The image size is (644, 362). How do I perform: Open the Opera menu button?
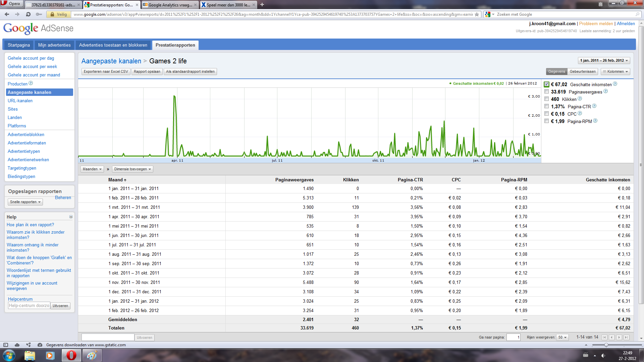[x=11, y=4]
